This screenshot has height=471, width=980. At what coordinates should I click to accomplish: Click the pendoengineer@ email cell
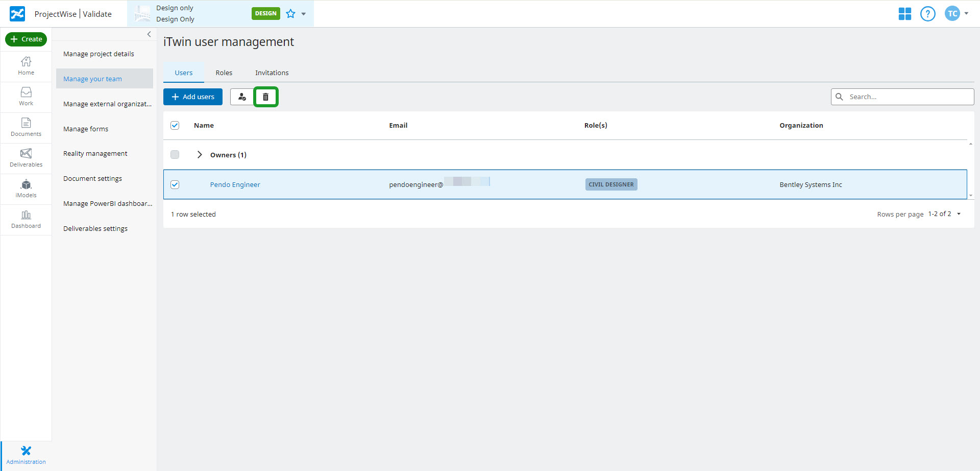(439, 184)
